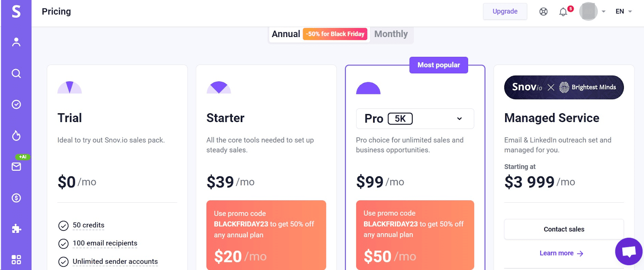
Task: Open the search icon in the sidebar
Action: [16, 73]
